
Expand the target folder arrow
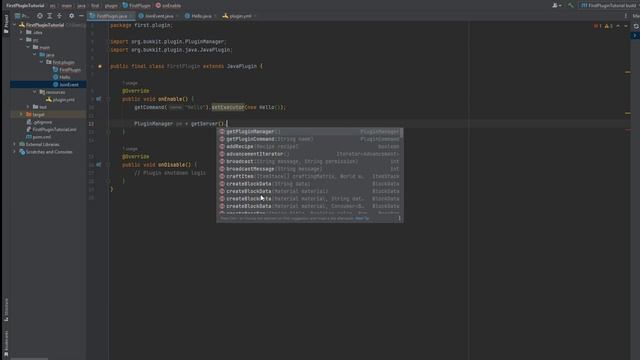tap(21, 114)
